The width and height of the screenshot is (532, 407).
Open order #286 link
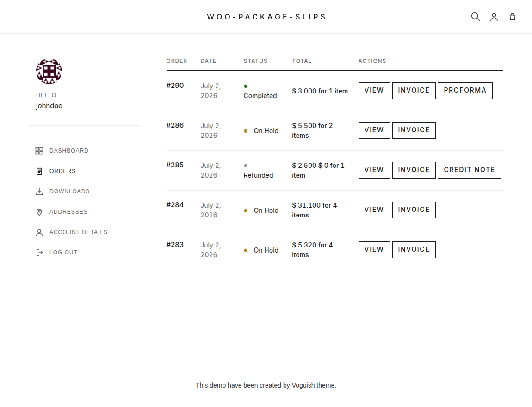pos(175,125)
